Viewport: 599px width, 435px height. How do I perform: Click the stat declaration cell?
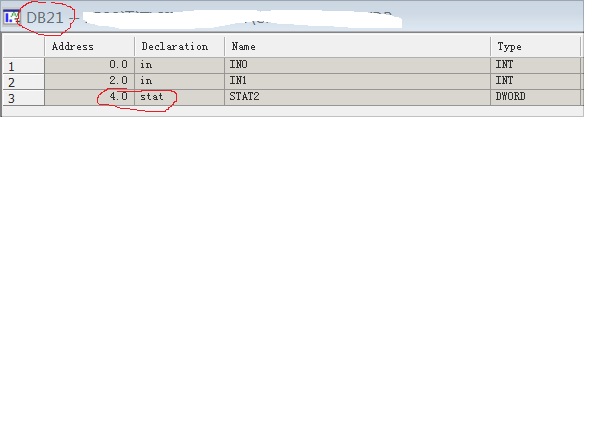(x=180, y=97)
